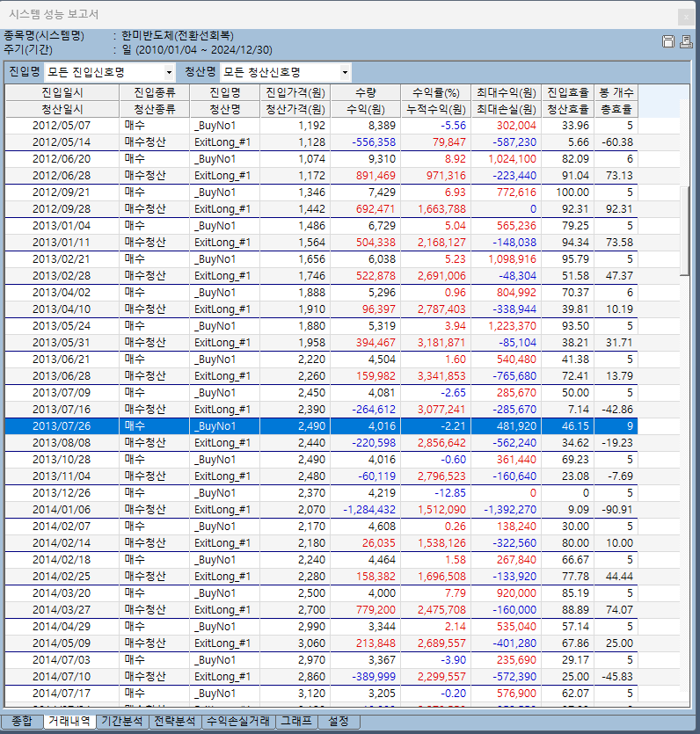The image size is (700, 734).
Task: Open the 설정 tab
Action: (x=338, y=721)
